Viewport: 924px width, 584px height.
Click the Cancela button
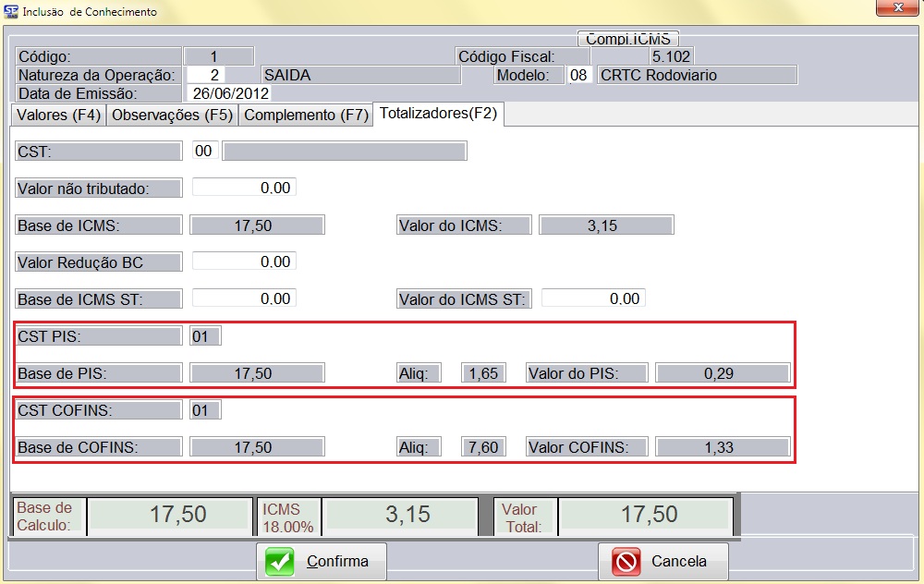coord(663,562)
